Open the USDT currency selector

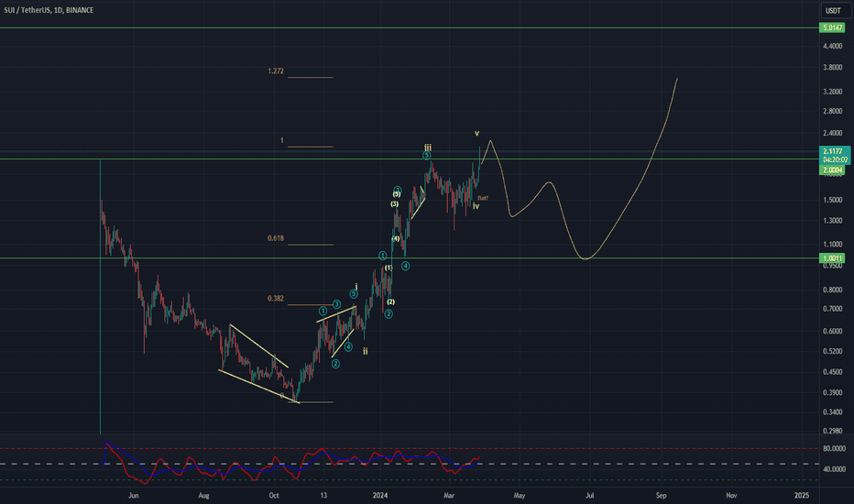[833, 10]
